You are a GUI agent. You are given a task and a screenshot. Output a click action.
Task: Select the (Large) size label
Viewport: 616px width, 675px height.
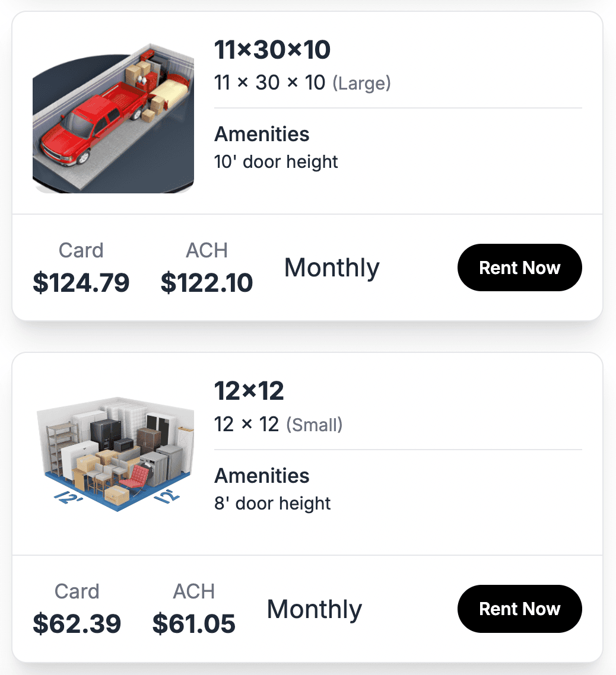363,84
